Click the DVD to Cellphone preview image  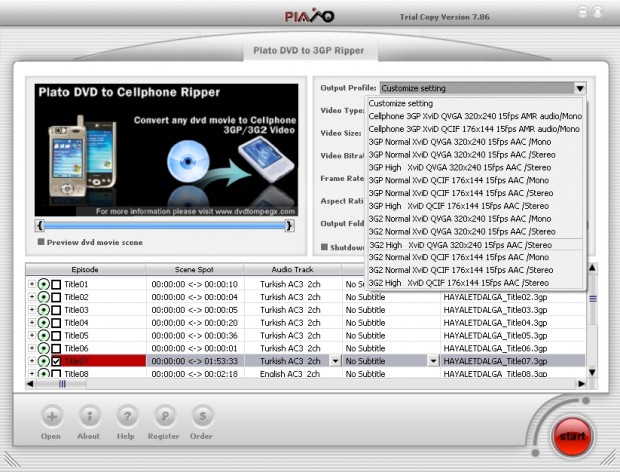(166, 150)
